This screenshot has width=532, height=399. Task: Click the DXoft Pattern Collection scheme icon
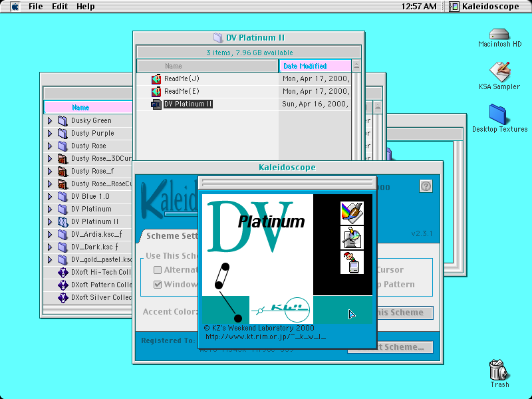(63, 285)
